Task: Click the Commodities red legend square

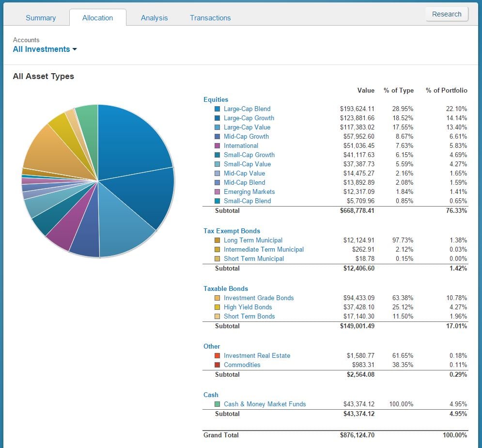Action: coord(217,365)
